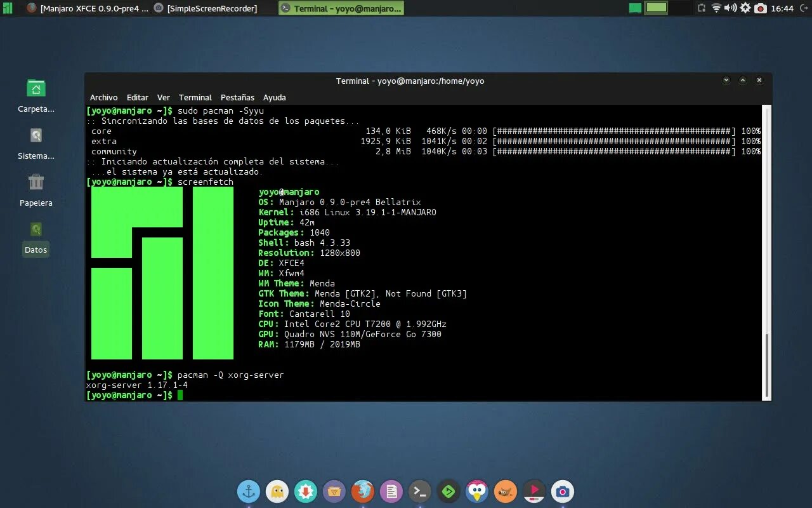Click the Resolution: 1280x800 line
The height and width of the screenshot is (508, 812).
click(x=309, y=253)
